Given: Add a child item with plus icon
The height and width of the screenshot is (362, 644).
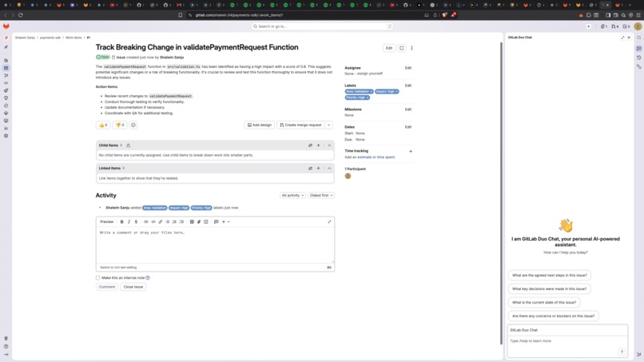Looking at the screenshot, I should coord(318,145).
